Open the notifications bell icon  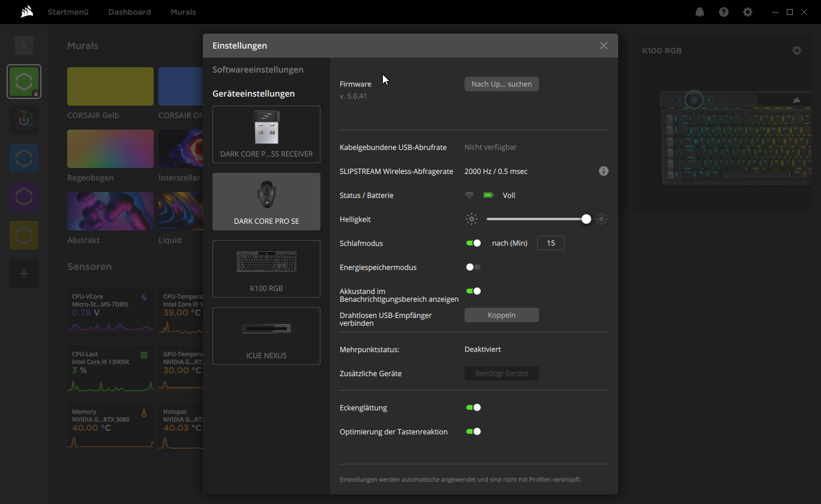(700, 12)
